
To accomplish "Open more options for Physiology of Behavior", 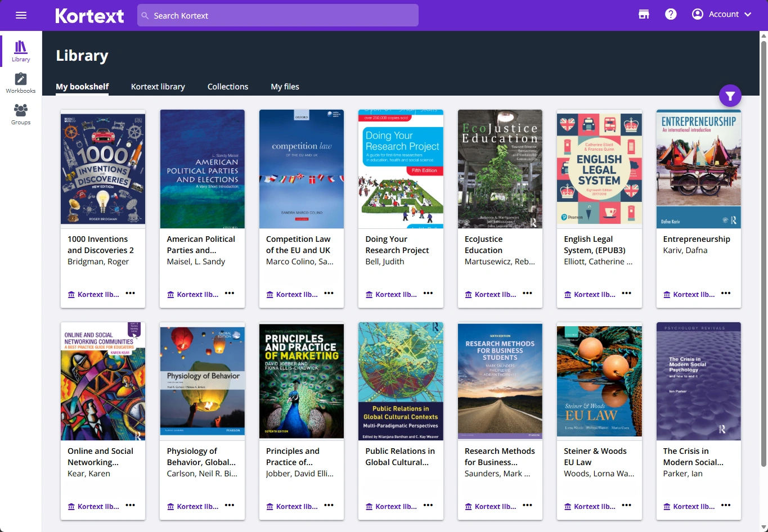I will click(230, 506).
